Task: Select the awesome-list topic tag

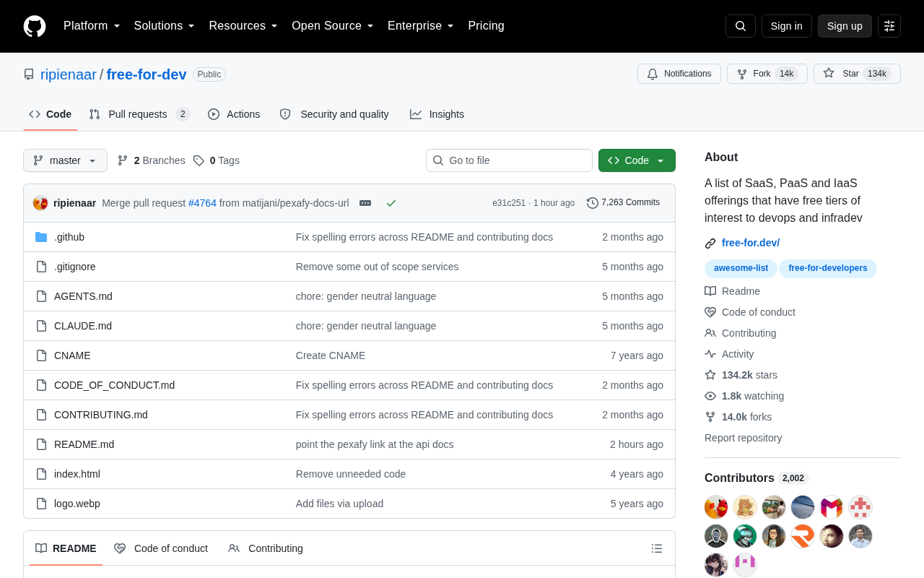Action: point(741,269)
